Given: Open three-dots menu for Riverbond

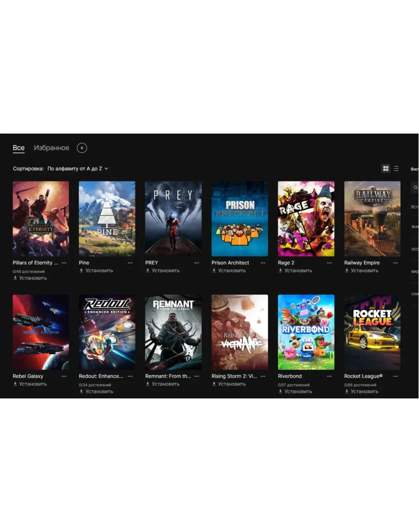Looking at the screenshot, I should click(329, 376).
